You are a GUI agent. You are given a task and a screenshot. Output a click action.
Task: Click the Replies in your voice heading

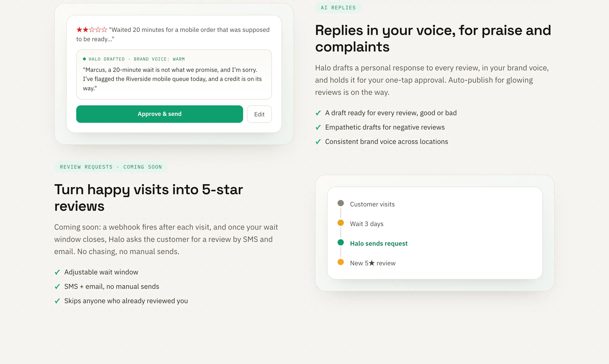433,38
